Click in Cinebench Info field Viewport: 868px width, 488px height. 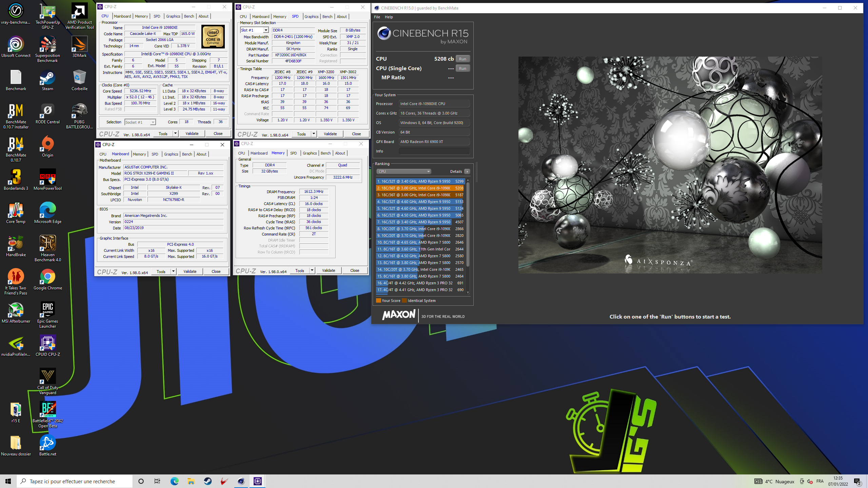[434, 151]
